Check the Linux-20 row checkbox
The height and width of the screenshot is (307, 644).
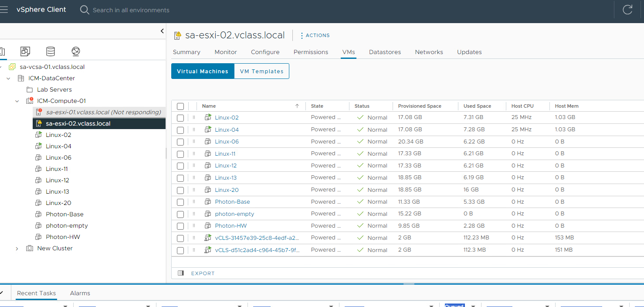[x=180, y=190]
